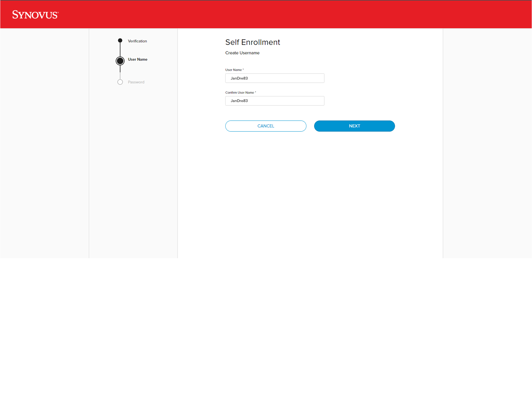Click the Self Enrollment heading
The height and width of the screenshot is (416, 532).
252,42
